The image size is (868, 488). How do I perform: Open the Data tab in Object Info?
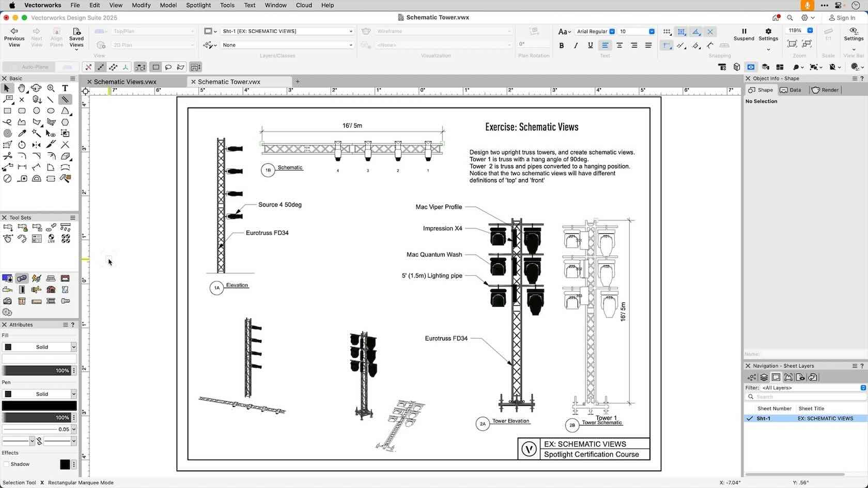[791, 90]
